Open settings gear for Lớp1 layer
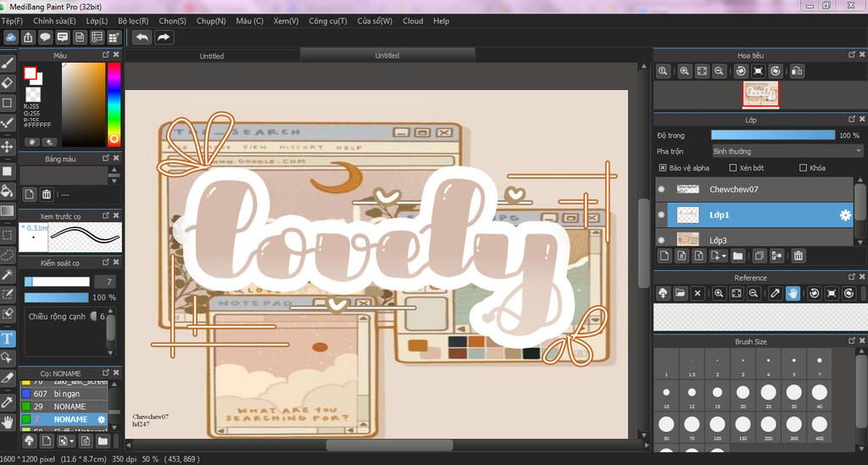Screen dimensions: 868x465 pyautogui.click(x=845, y=215)
